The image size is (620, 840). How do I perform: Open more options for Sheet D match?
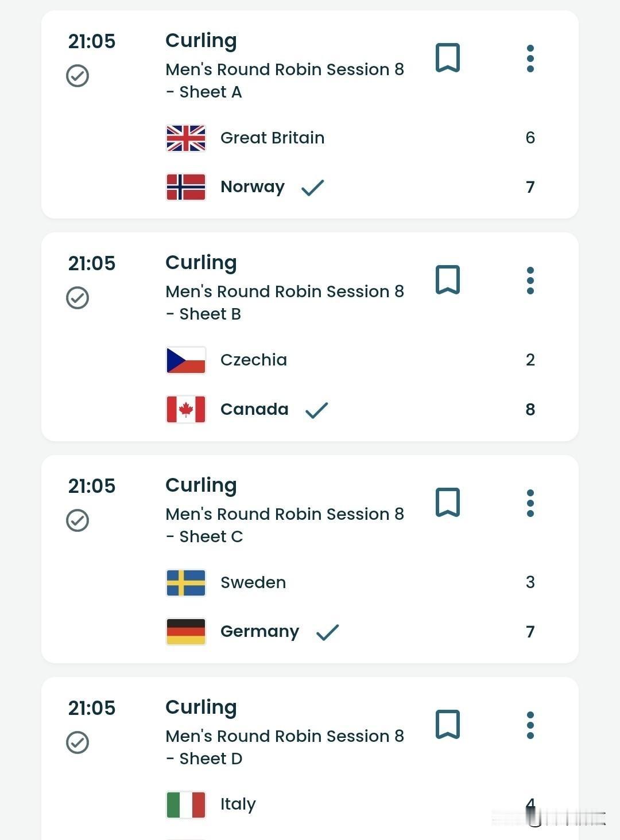(530, 725)
